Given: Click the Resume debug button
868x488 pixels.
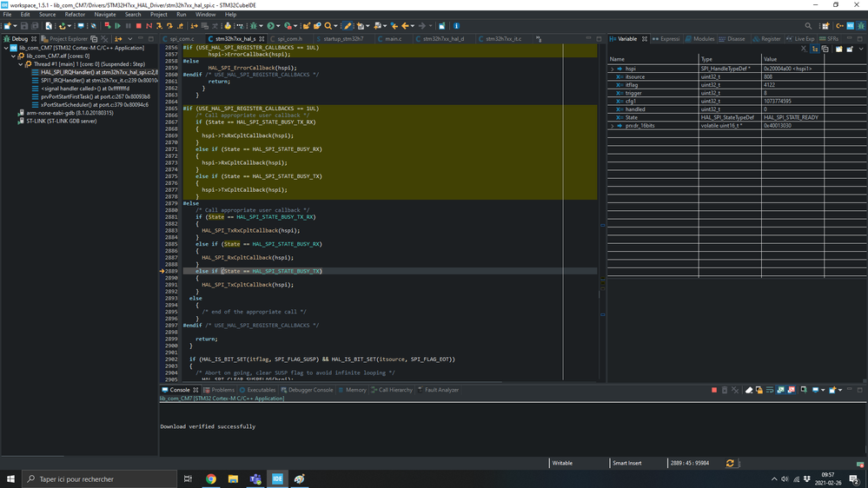Looking at the screenshot, I should [117, 26].
